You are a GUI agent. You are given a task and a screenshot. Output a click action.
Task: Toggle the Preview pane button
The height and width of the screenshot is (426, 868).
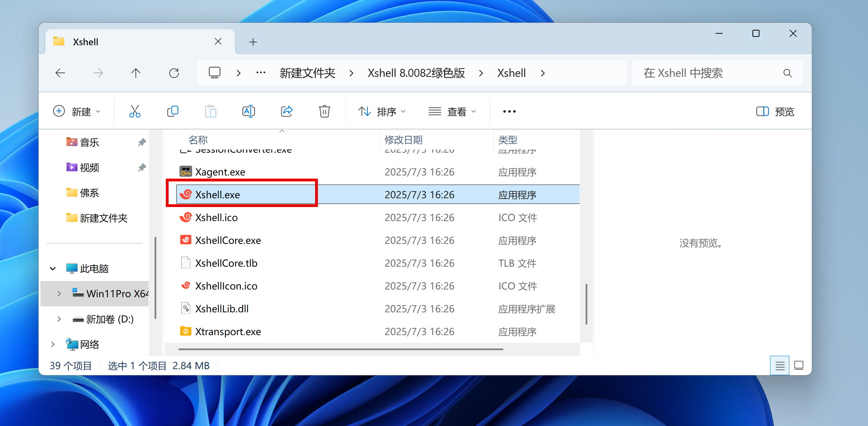775,112
